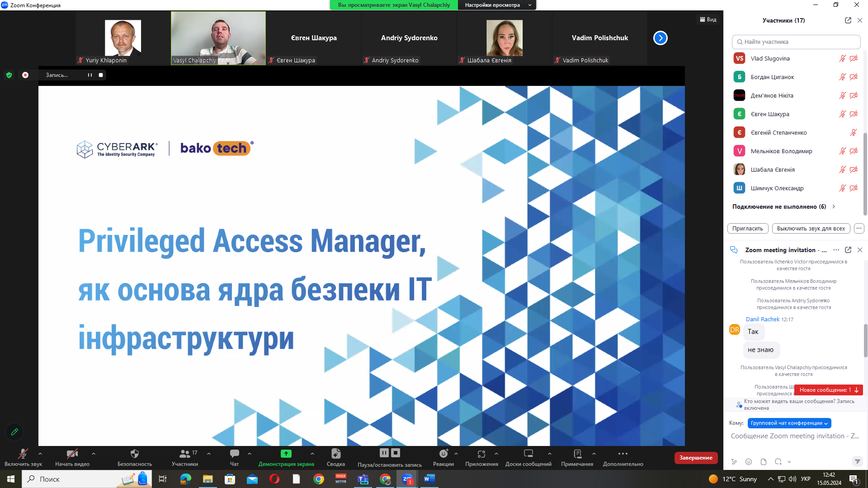Open Opera browser from taskbar
Screen dimensions: 868x488
pyautogui.click(x=274, y=479)
